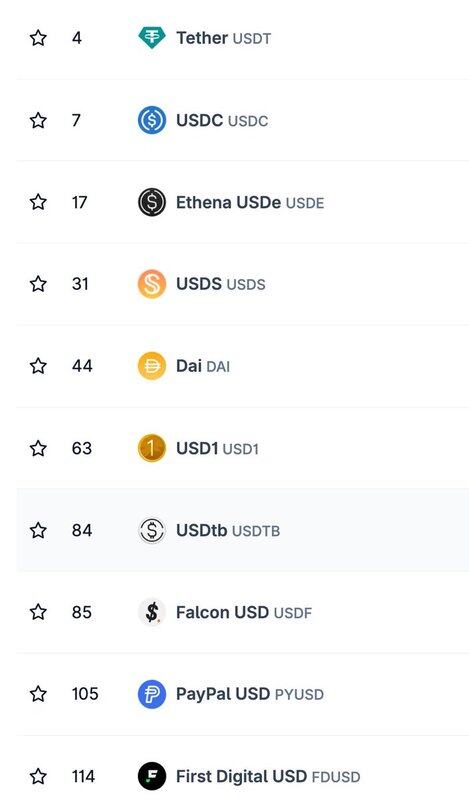Click the USDtb coin logo icon
This screenshot has width=469, height=800.
pos(152,530)
